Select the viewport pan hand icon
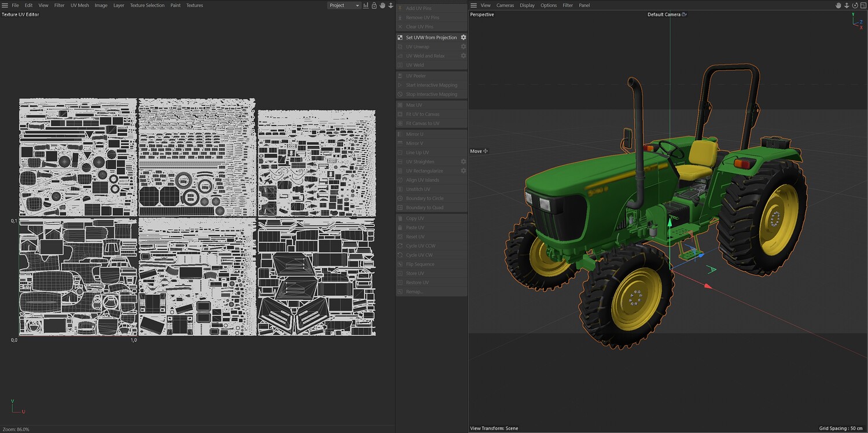The height and width of the screenshot is (433, 868). [x=838, y=5]
